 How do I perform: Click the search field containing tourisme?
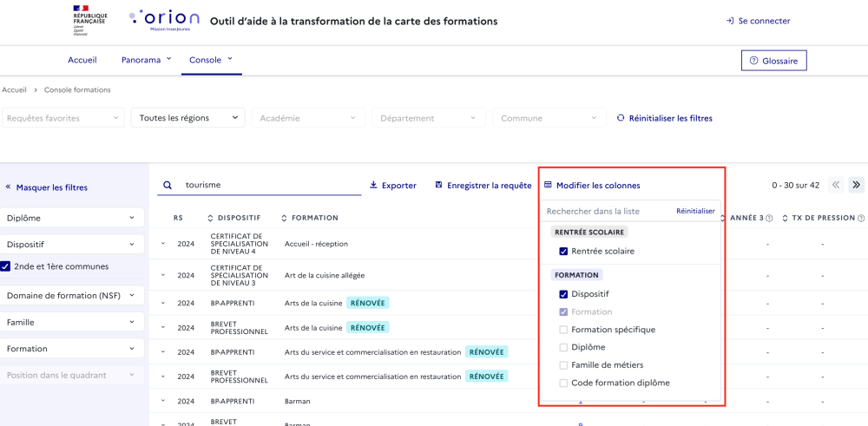(x=259, y=186)
